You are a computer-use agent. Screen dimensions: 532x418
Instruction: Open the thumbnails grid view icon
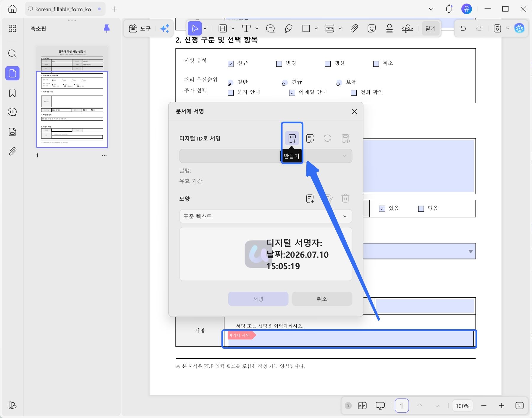click(12, 28)
